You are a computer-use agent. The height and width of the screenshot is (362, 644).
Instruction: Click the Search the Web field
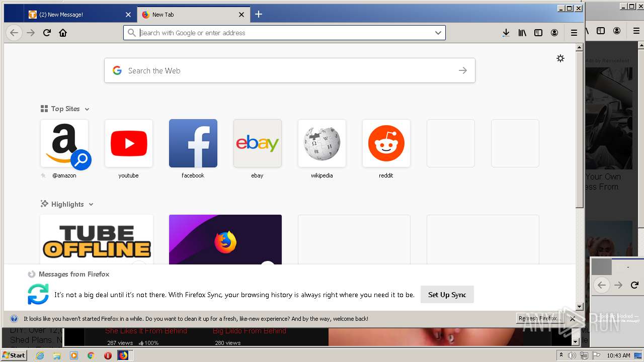click(289, 70)
